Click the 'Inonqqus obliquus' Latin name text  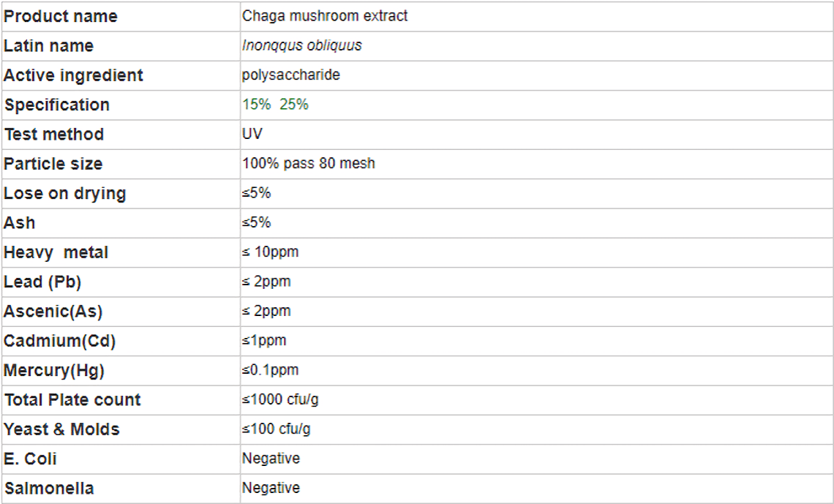click(x=301, y=46)
